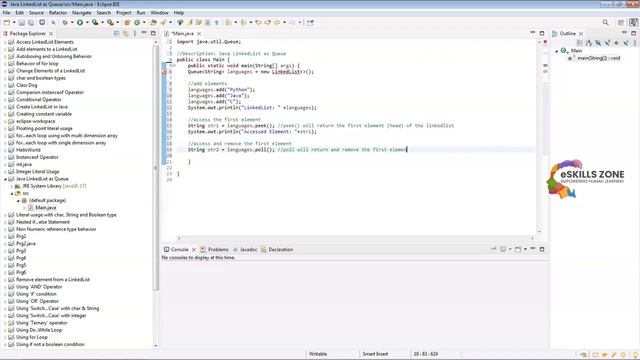Switch to the Declaration tab
Screen dimensions: 640x360
pos(277,249)
